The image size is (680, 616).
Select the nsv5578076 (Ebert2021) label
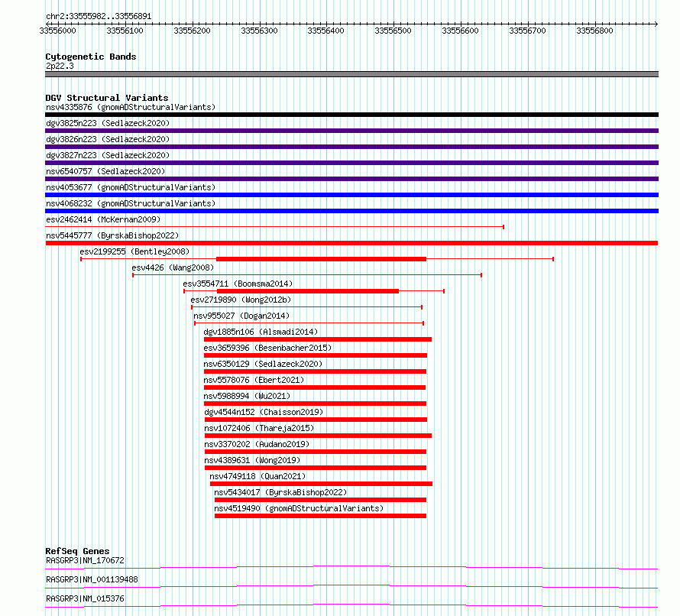254,380
